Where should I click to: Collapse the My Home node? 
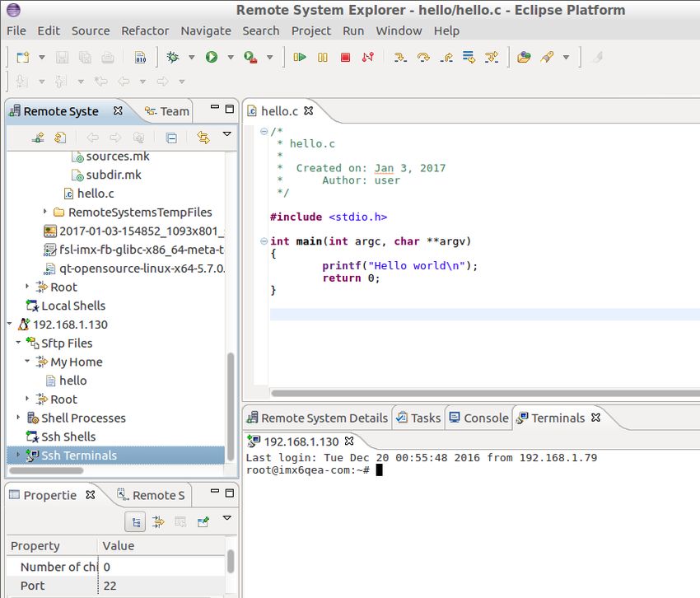[27, 361]
